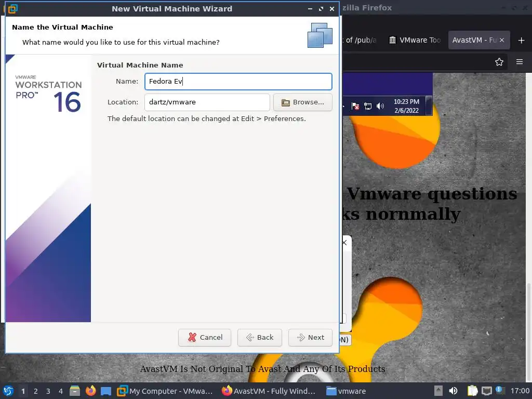
Task: Click the 10:23 PM clock in webpage screenshot
Action: point(406,106)
